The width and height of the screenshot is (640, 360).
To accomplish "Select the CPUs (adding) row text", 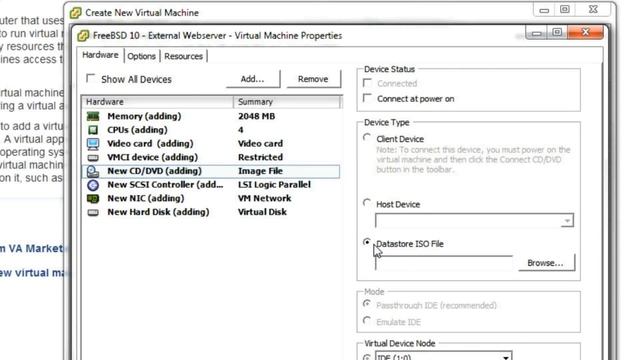I will click(x=137, y=130).
